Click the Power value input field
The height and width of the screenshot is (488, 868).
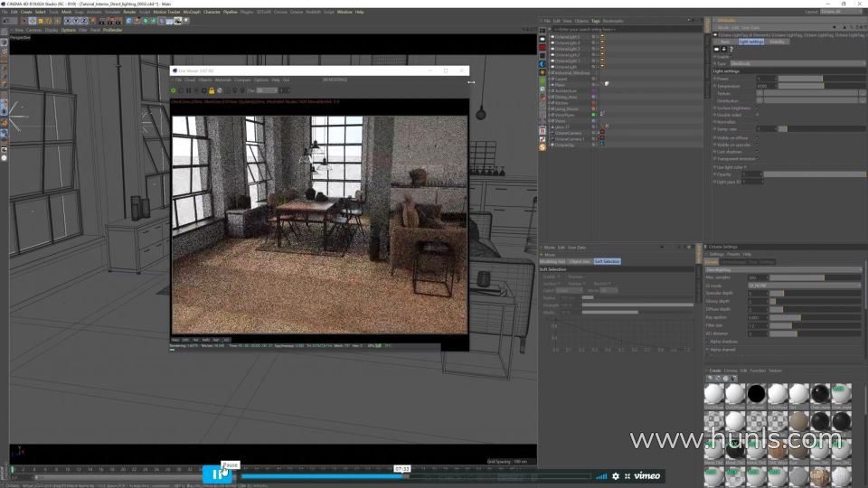click(766, 79)
